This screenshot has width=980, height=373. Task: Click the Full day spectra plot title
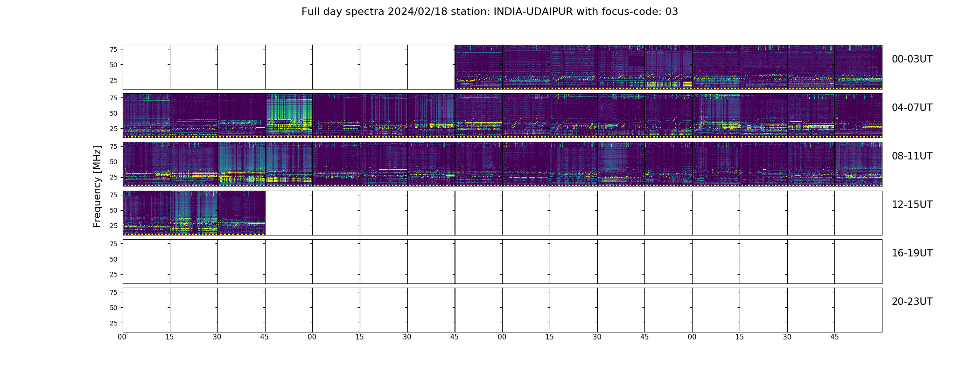pos(490,12)
